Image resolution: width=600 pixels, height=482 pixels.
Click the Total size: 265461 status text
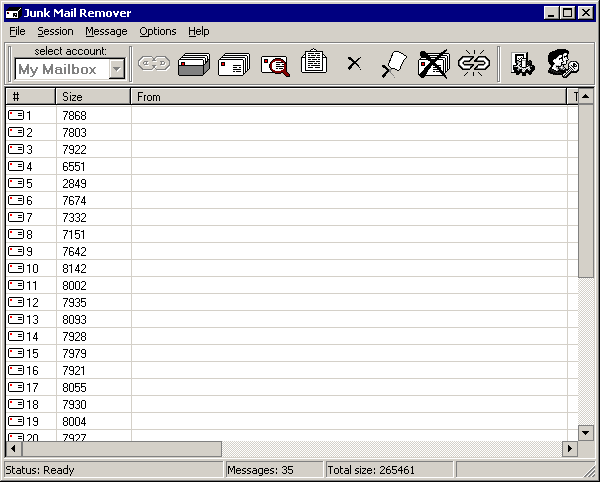click(x=371, y=470)
